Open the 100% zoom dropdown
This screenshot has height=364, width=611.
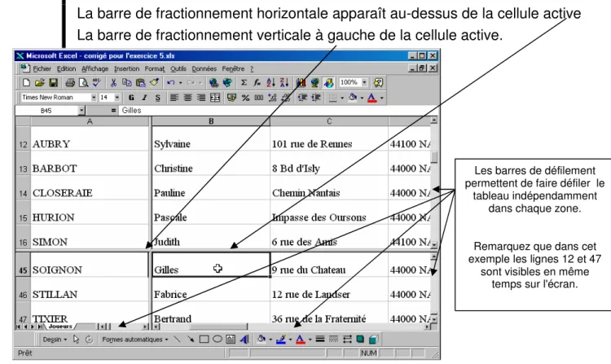tap(364, 82)
